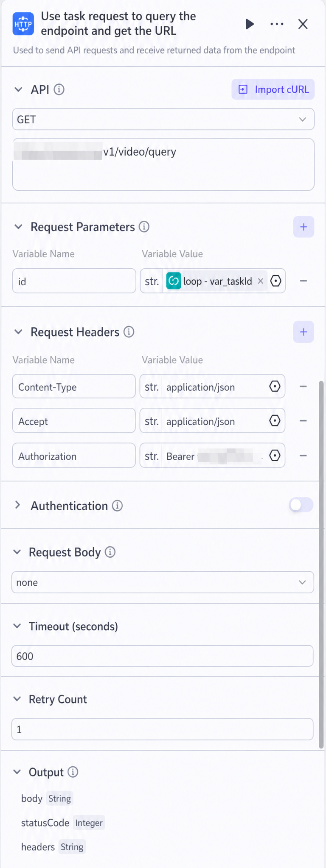The image size is (326, 868).
Task: Open the Request Body none dropdown
Action: (x=163, y=582)
